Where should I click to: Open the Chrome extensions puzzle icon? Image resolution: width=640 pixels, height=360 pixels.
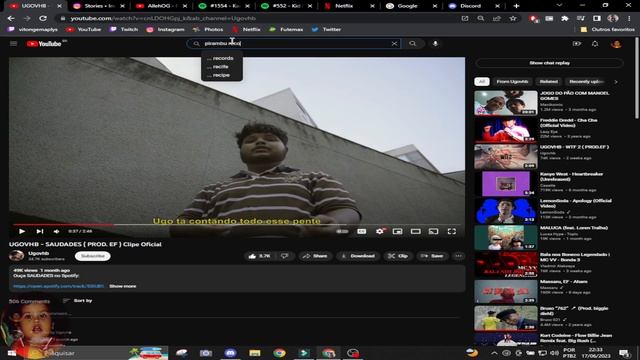[565, 18]
